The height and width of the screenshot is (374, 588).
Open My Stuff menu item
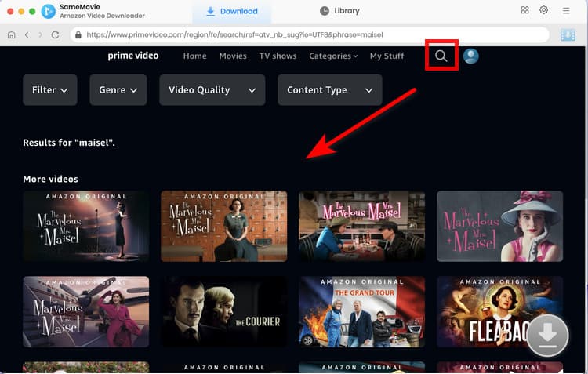(387, 56)
